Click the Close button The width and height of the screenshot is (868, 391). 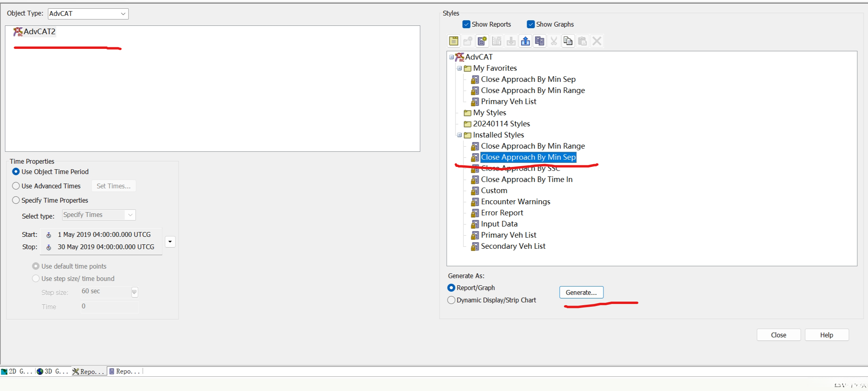(778, 335)
